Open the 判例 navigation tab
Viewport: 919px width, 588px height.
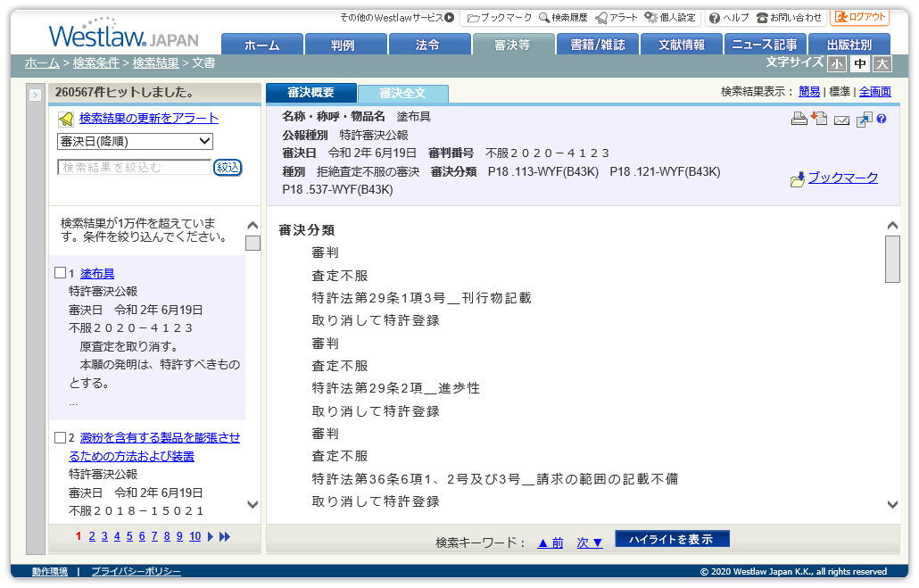(345, 42)
